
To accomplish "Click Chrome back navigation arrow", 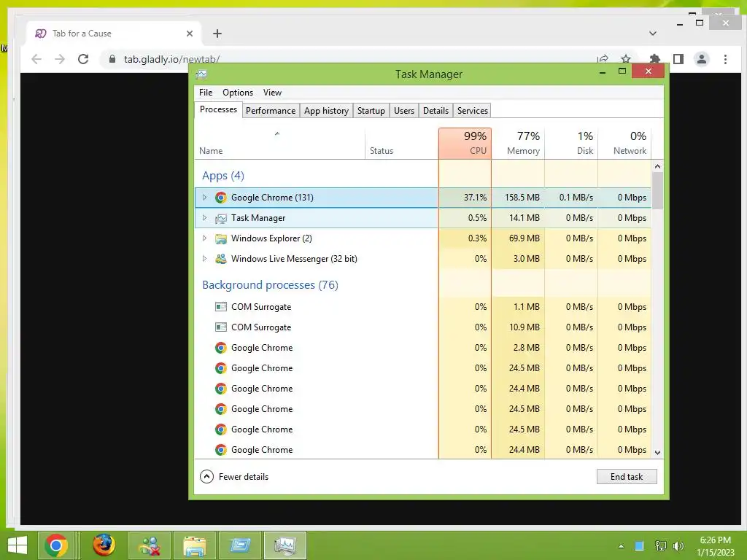I will tap(36, 59).
